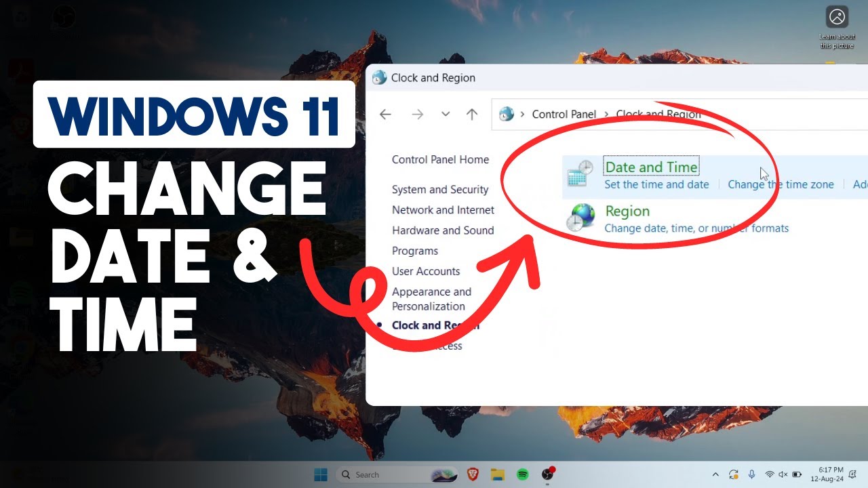Click the muted volume tray icon
The height and width of the screenshot is (488, 868).
783,474
